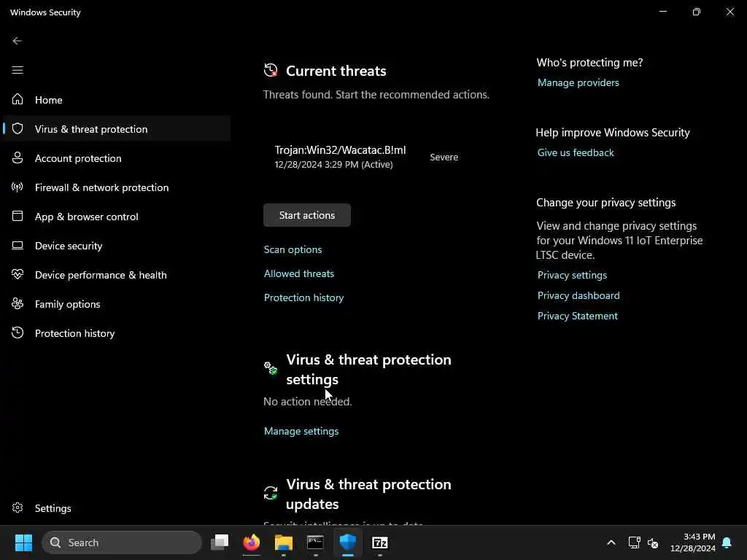Click the Virus & threat protection shield icon
This screenshot has width=747, height=560.
tap(18, 128)
